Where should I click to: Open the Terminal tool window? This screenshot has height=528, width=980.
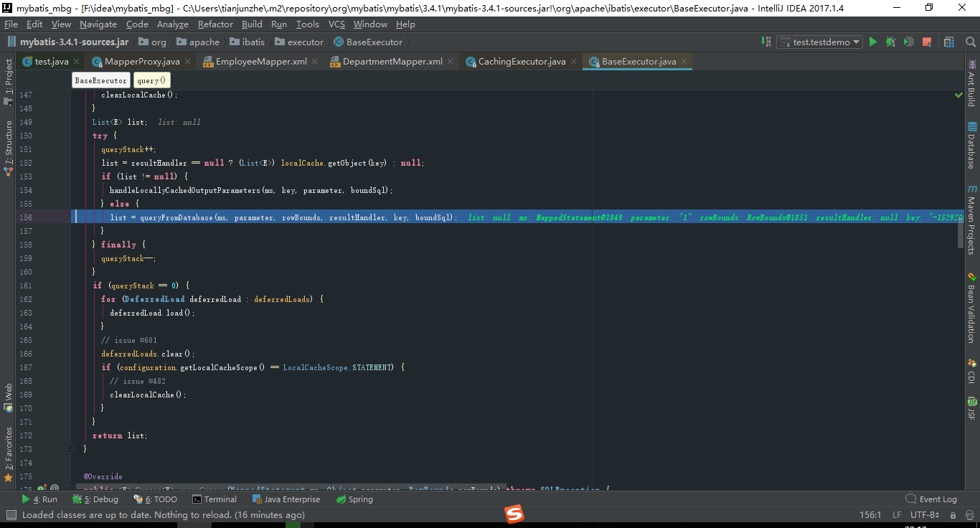tap(215, 499)
